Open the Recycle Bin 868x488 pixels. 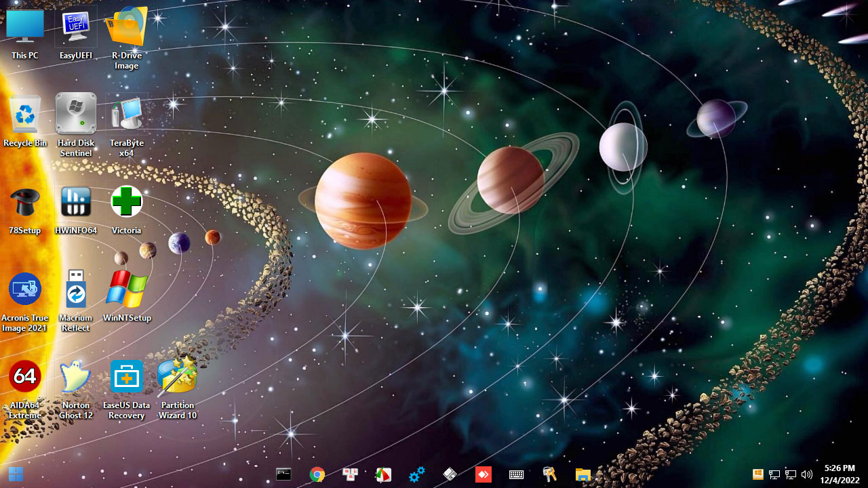pos(25,121)
